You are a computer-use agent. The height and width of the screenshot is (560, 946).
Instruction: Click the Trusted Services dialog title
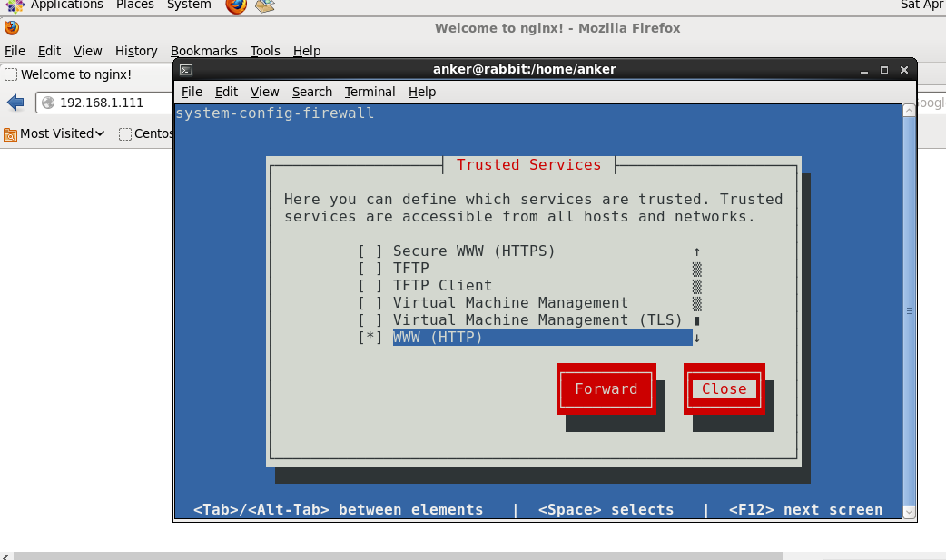click(528, 165)
